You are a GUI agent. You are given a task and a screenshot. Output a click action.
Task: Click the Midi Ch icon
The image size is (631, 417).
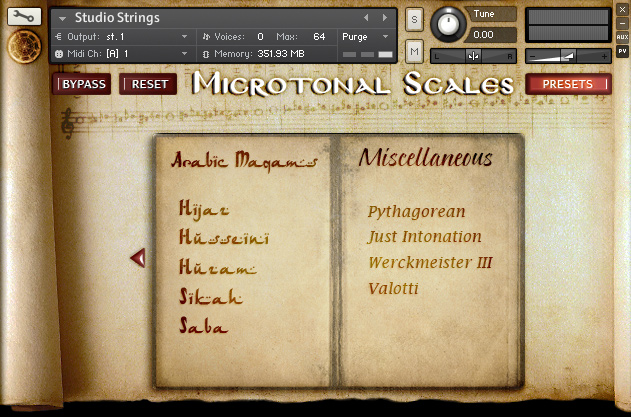pos(59,54)
